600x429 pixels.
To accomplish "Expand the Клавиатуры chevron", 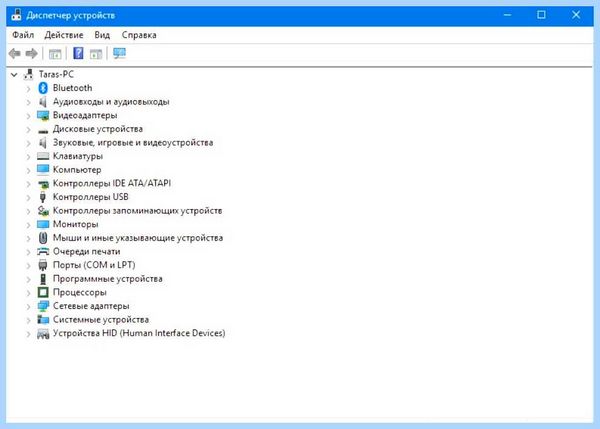I will click(29, 157).
